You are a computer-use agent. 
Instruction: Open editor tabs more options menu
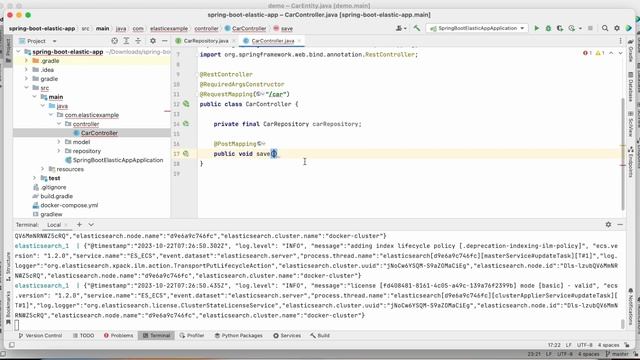(x=620, y=41)
